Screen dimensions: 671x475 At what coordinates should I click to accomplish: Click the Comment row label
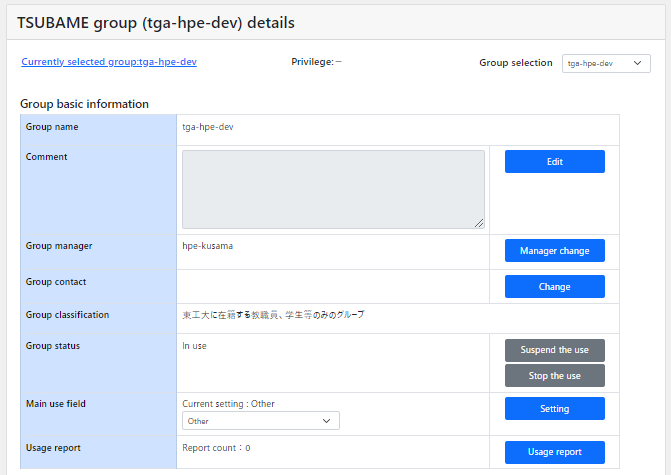(x=46, y=157)
